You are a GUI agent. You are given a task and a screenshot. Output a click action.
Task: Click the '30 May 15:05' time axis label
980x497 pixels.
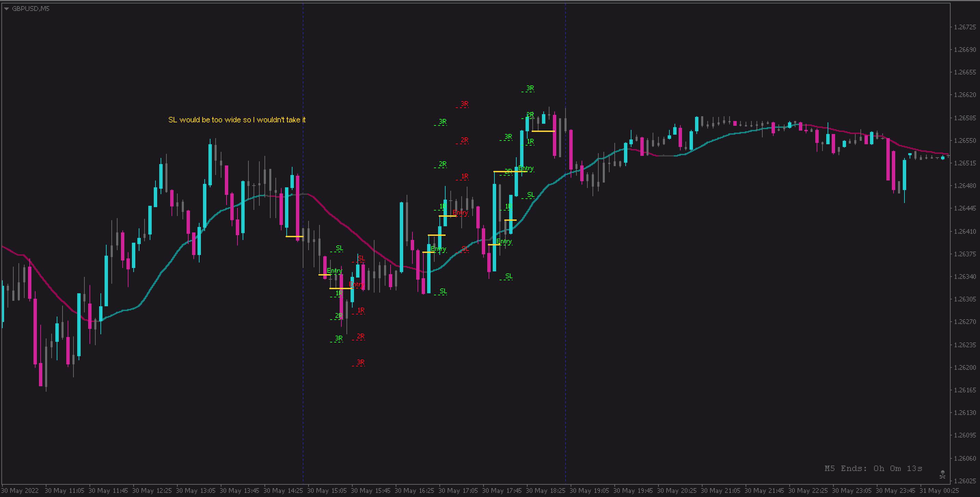click(x=327, y=491)
